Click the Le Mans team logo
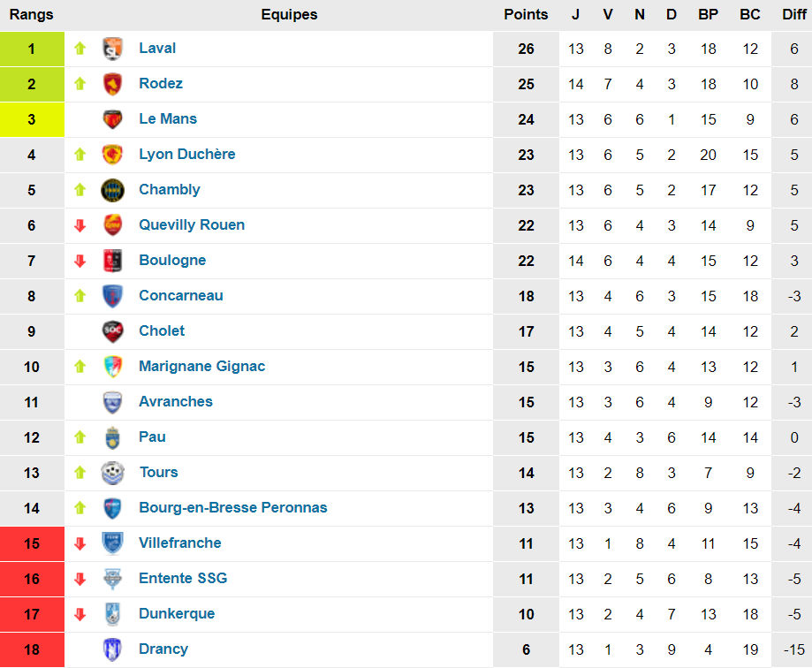The image size is (812, 668). point(112,119)
